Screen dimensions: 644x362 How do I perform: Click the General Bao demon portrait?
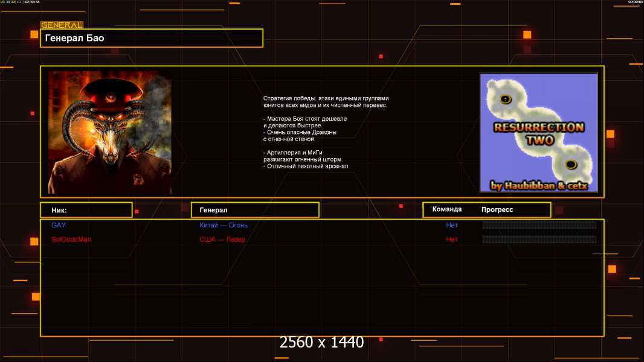click(110, 132)
